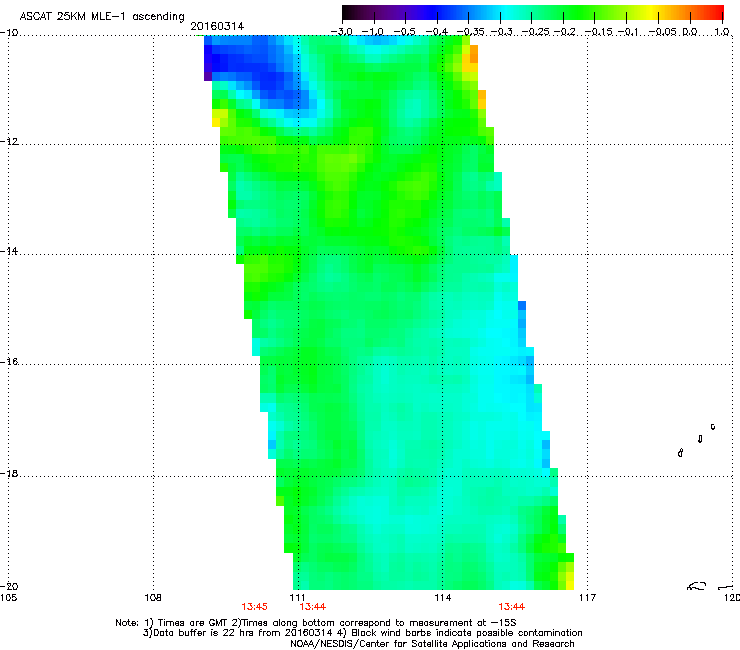
Task: Click the red 13:44 label near 117
Action: point(512,607)
